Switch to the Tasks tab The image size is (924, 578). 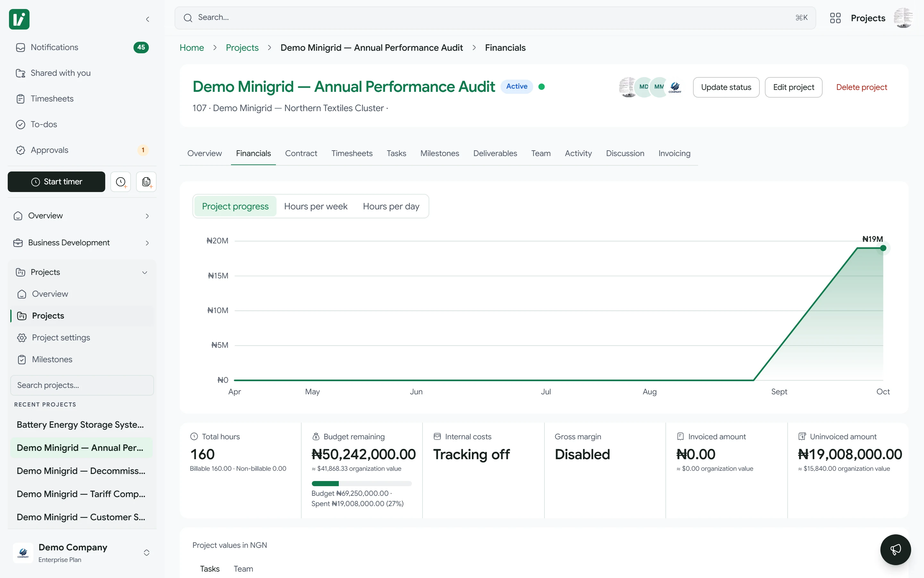pyautogui.click(x=396, y=153)
